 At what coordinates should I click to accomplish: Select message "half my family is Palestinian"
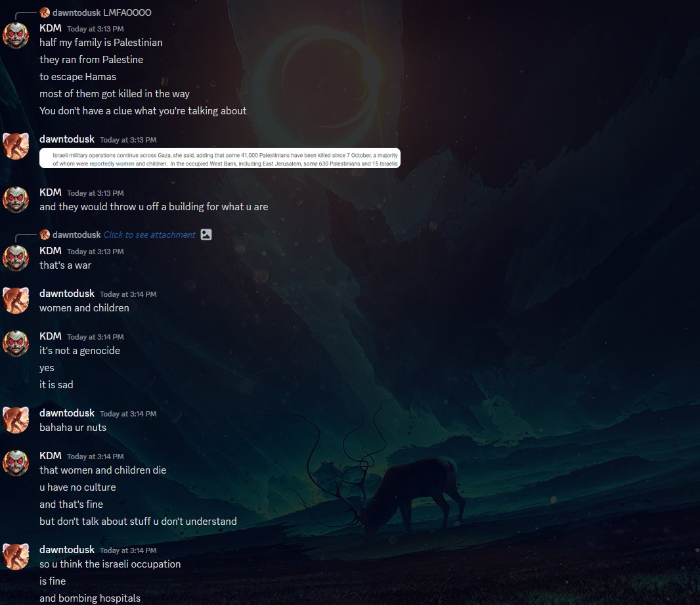[x=101, y=43]
